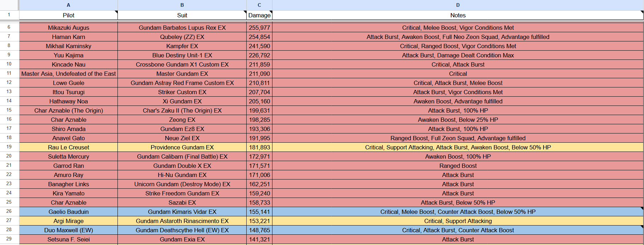The height and width of the screenshot is (245, 644).
Task: Click the Pilot header cell
Action: pyautogui.click(x=68, y=15)
